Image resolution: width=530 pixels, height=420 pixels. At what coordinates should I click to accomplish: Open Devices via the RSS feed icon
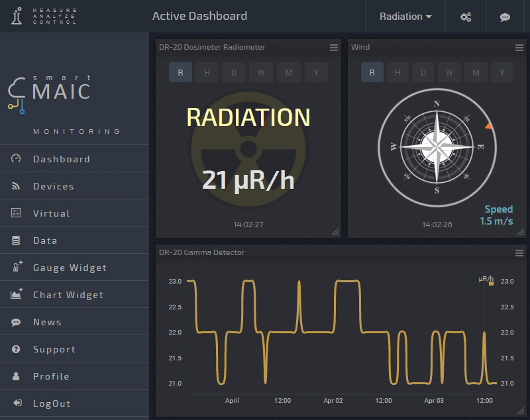[17, 186]
